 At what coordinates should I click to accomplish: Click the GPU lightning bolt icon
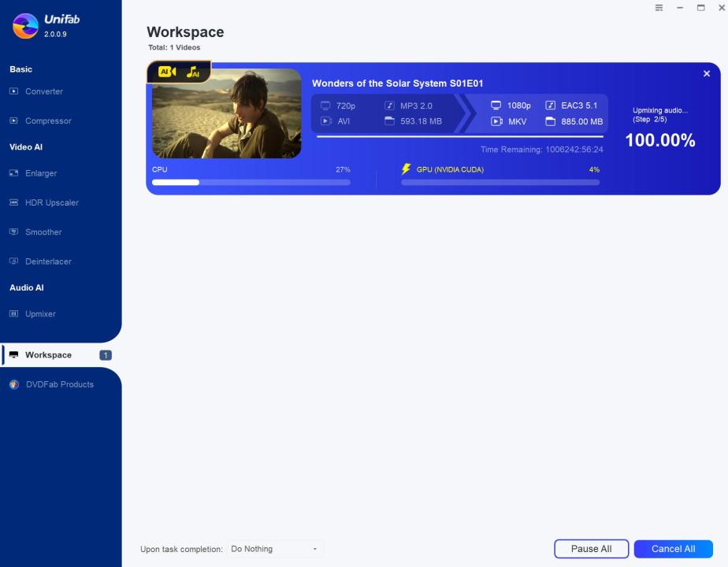pyautogui.click(x=407, y=169)
